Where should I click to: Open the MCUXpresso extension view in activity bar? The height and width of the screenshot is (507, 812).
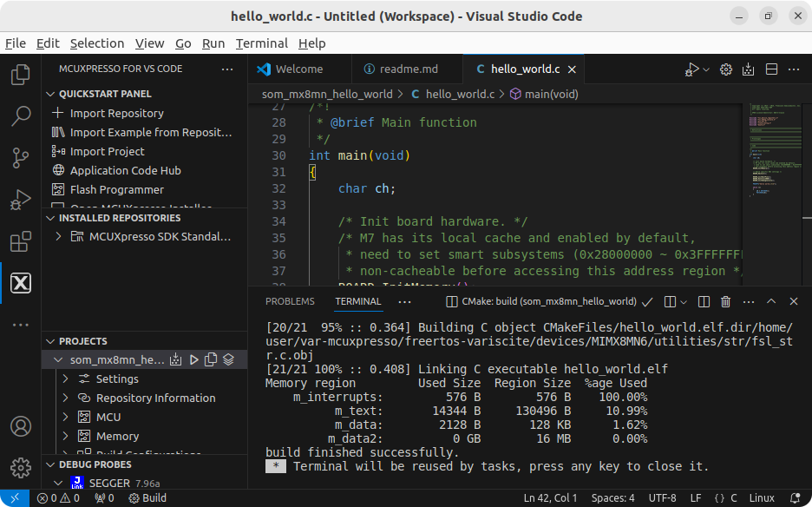tap(20, 283)
